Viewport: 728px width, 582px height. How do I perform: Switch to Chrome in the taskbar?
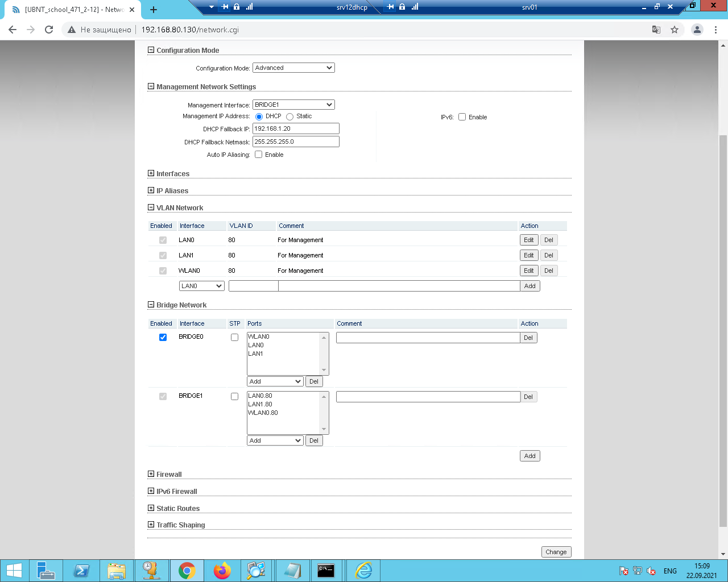tap(187, 571)
